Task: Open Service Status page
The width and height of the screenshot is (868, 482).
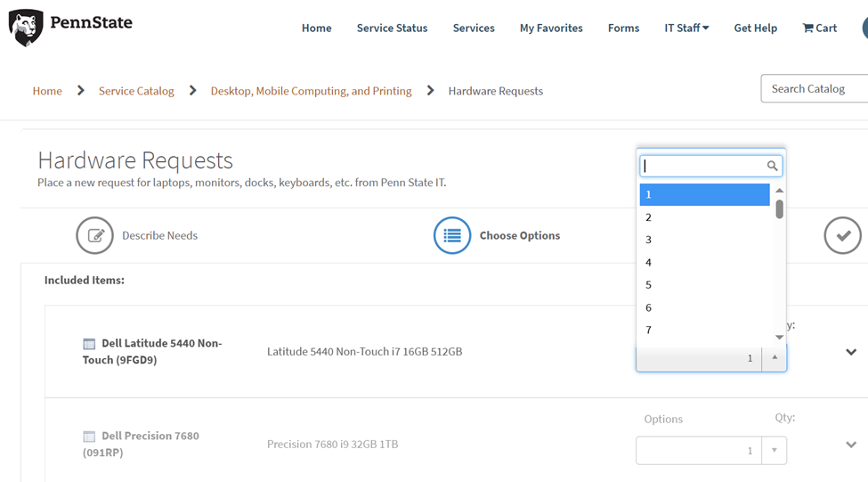Action: pyautogui.click(x=392, y=28)
